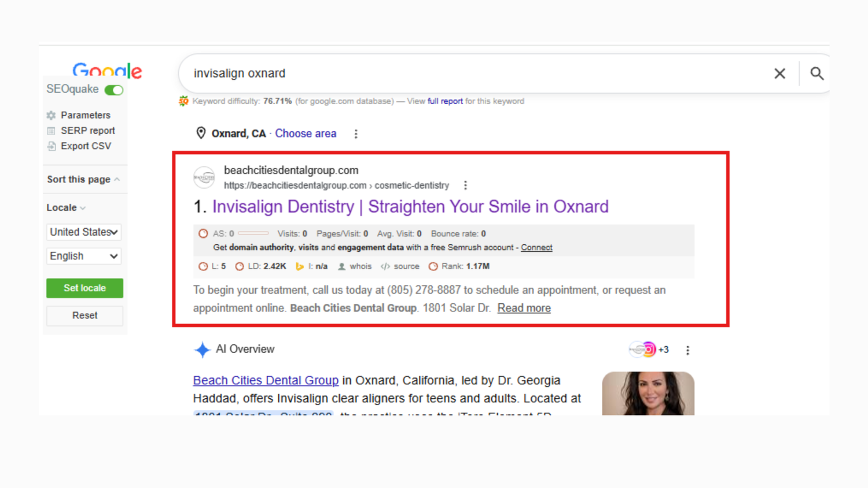Click the beachcitiesdentalgroup.com site name
This screenshot has height=488, width=868.
pos(291,171)
